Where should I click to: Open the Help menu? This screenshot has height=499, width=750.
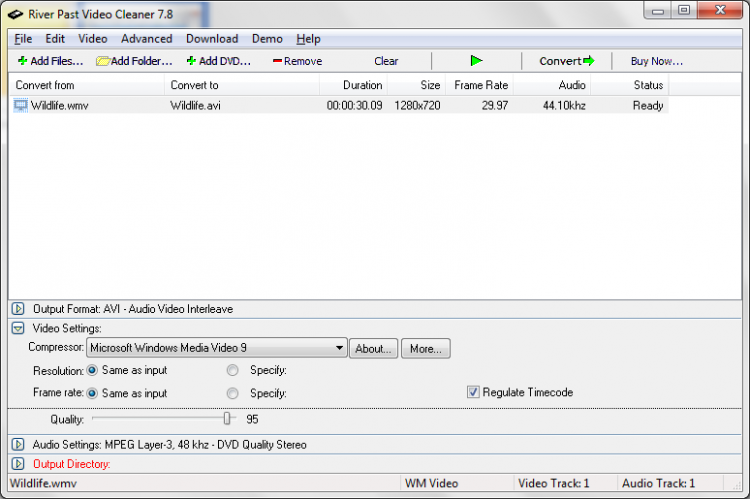pos(308,39)
